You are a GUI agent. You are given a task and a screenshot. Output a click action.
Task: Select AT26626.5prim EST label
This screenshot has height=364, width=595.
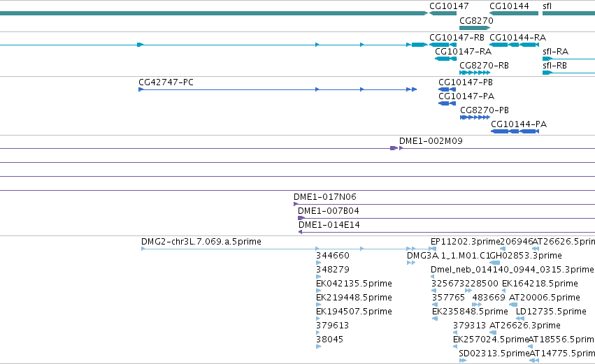pos(564,242)
